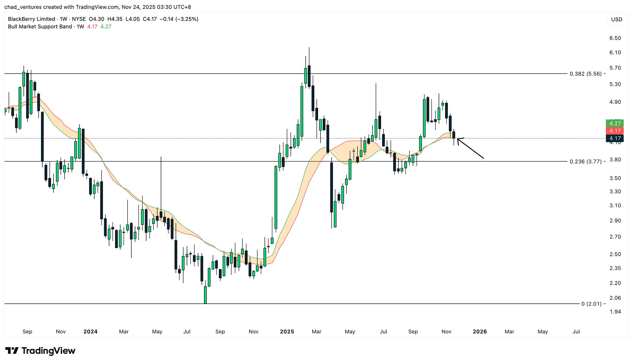The height and width of the screenshot is (364, 633).
Task: Click the chad_ventures attribution header text
Action: [97, 7]
